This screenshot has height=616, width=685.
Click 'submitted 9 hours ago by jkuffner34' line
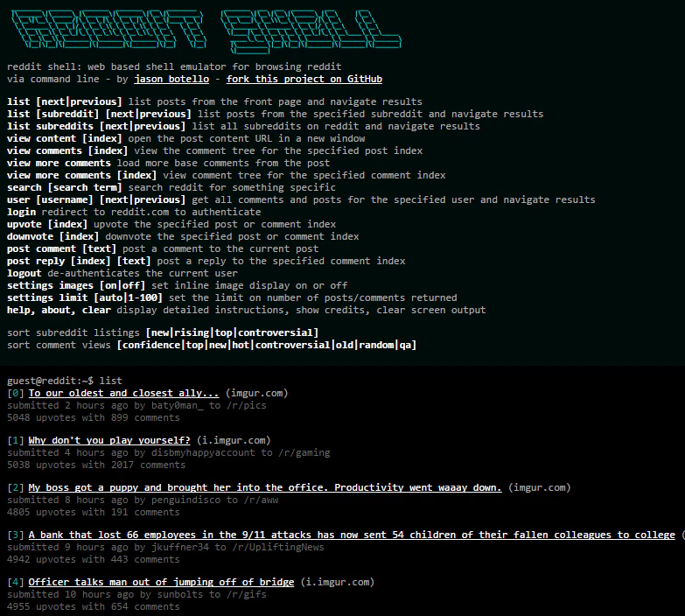click(x=165, y=547)
